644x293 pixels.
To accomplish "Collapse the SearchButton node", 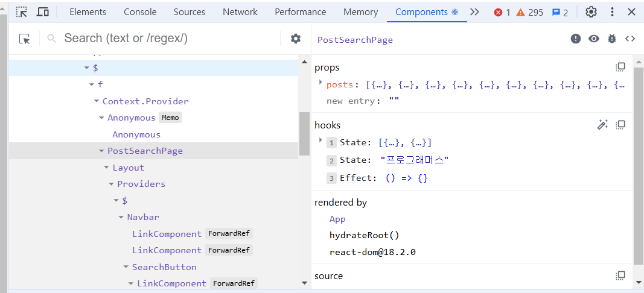I will pyautogui.click(x=126, y=267).
